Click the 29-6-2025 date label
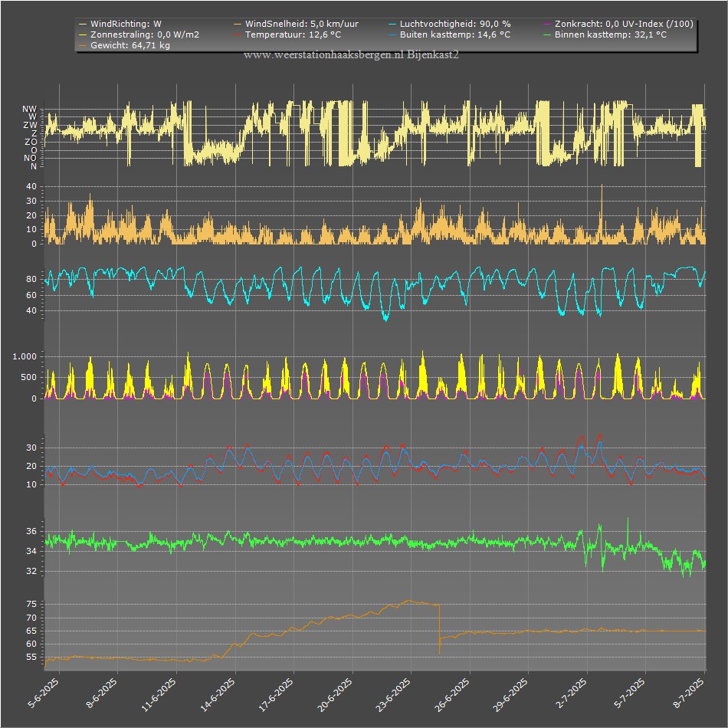Screen dimensions: 728x728 pos(510,694)
